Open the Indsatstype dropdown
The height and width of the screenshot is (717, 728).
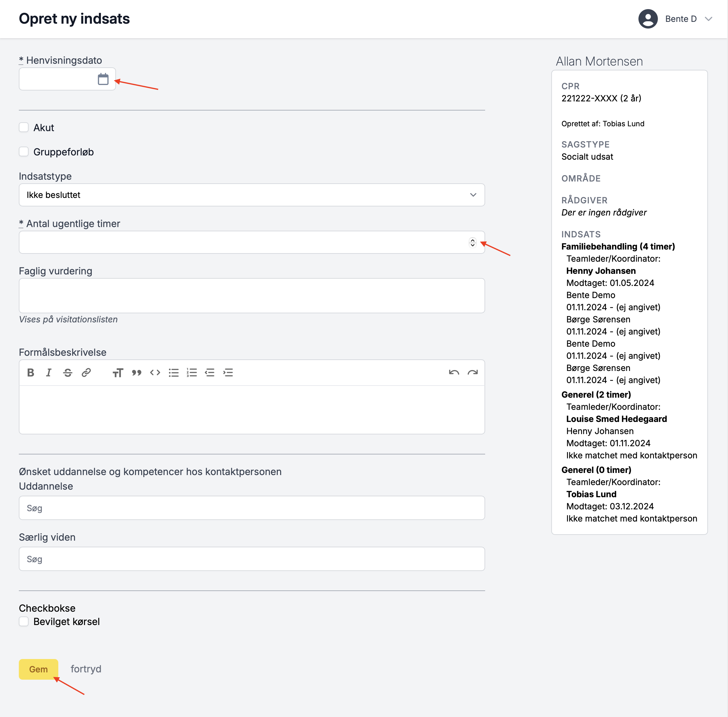(252, 195)
